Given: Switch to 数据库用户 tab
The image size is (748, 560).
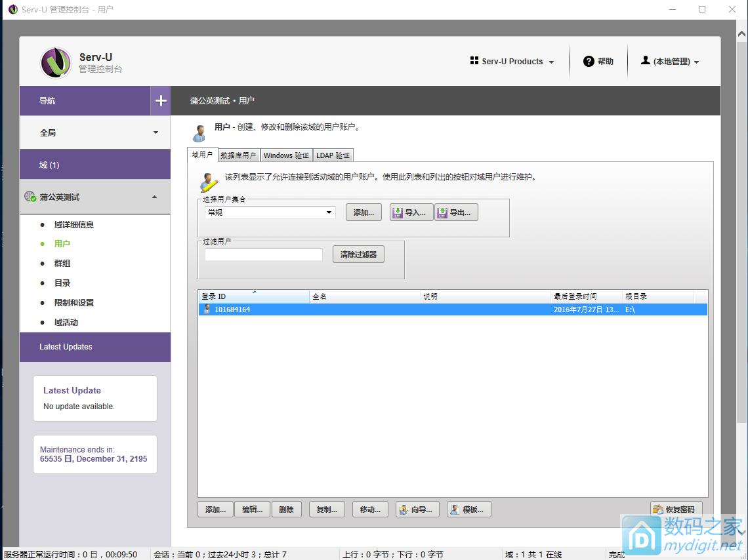Looking at the screenshot, I should coord(239,155).
